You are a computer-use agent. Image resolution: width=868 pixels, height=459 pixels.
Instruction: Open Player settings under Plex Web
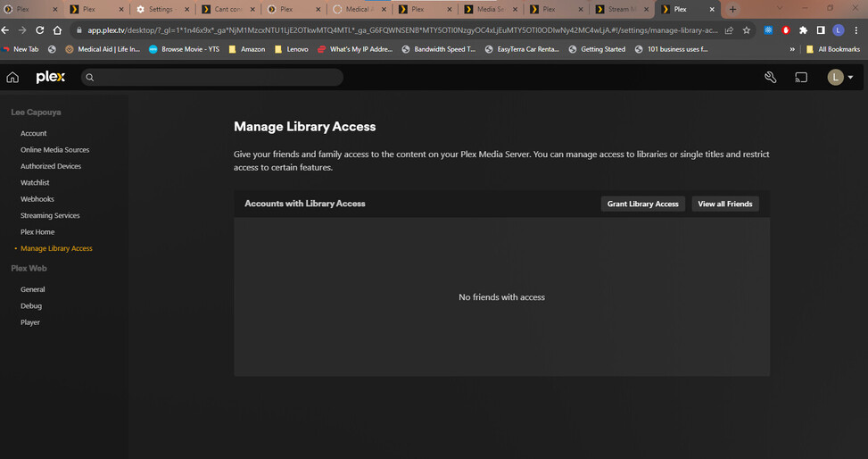click(x=30, y=322)
